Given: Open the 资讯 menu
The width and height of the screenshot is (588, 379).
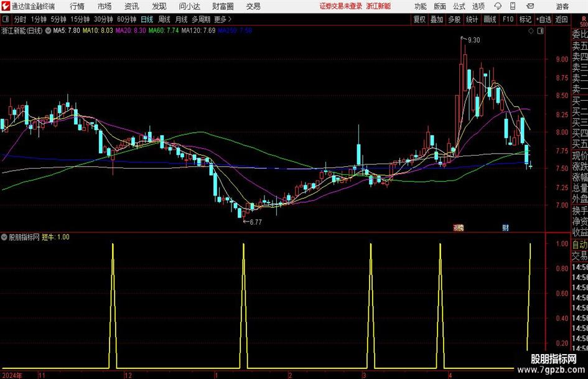Looking at the screenshot, I should (x=132, y=6).
